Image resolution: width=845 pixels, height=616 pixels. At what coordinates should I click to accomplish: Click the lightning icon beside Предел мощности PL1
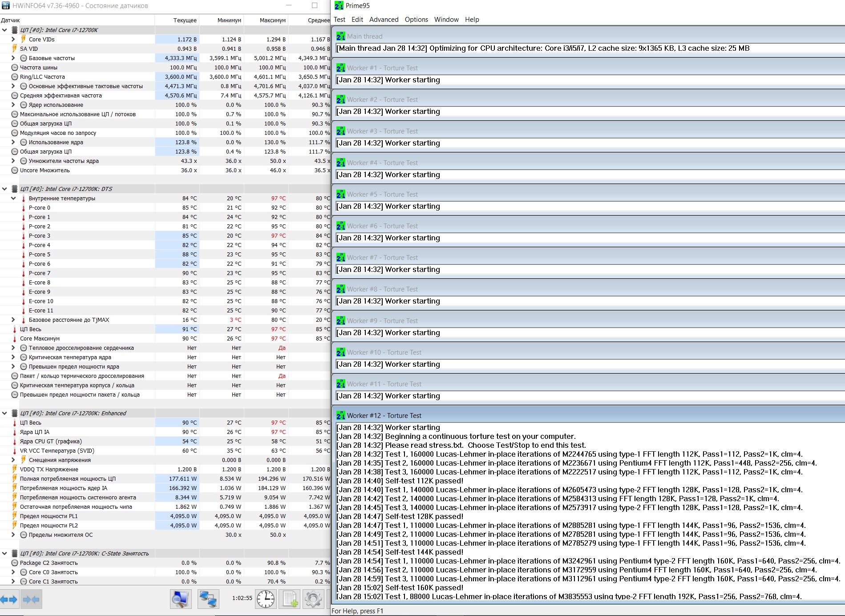pos(15,516)
